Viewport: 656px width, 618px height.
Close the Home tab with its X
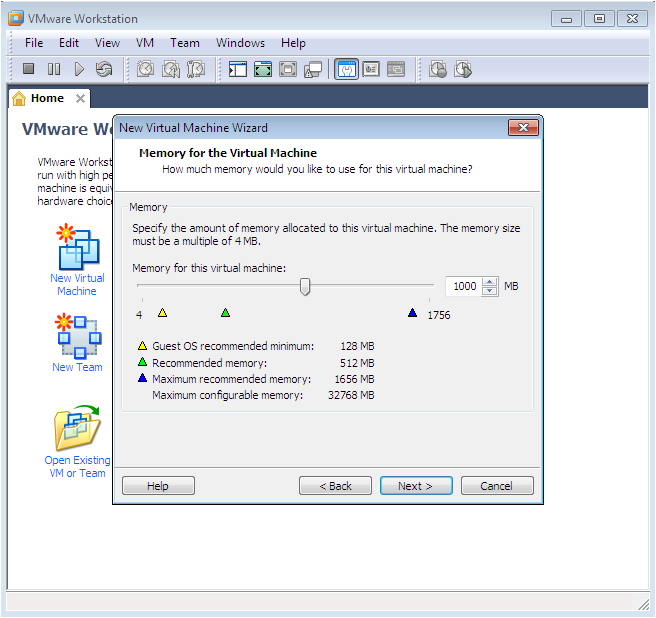[80, 98]
